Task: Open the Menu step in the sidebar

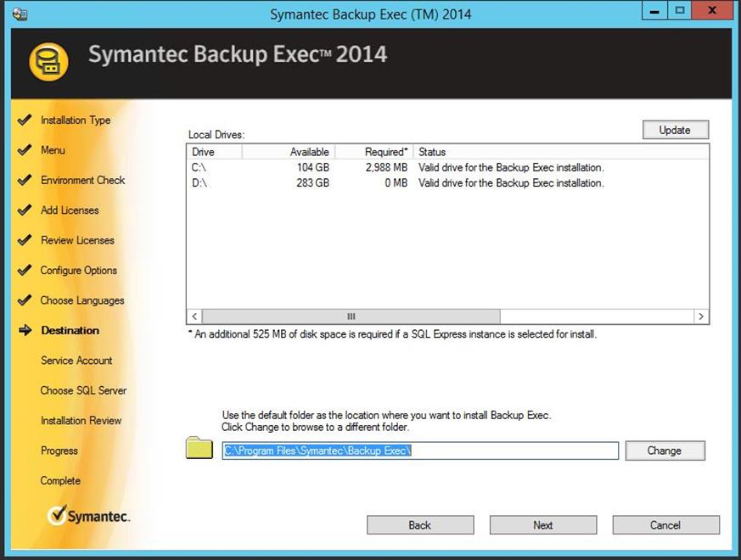Action: pyautogui.click(x=53, y=150)
